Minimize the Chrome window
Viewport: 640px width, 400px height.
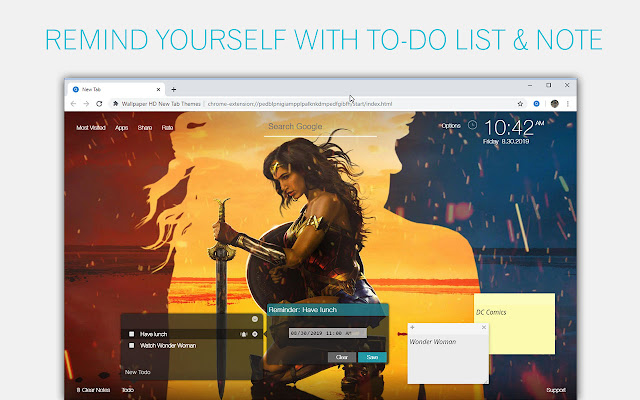(x=530, y=85)
